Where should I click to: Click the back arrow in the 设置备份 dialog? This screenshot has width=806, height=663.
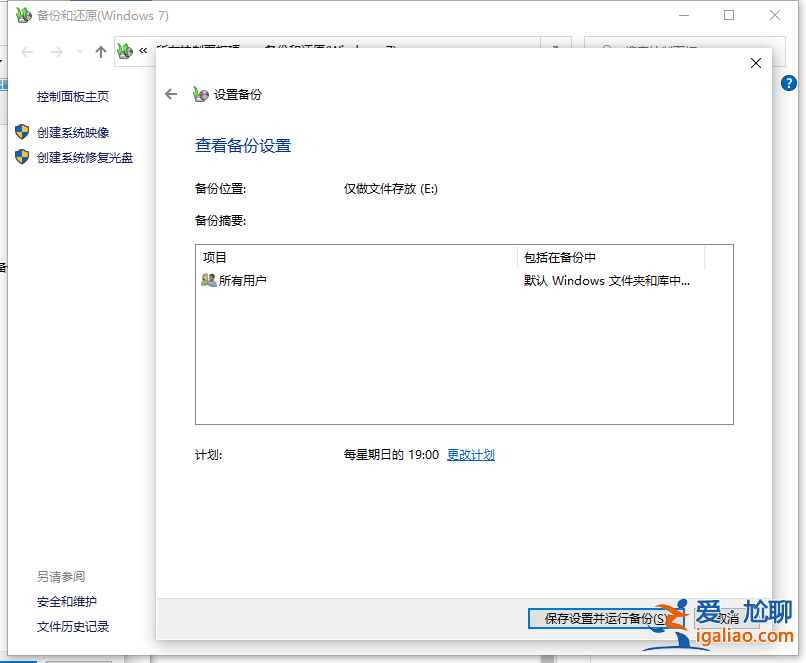click(x=171, y=94)
